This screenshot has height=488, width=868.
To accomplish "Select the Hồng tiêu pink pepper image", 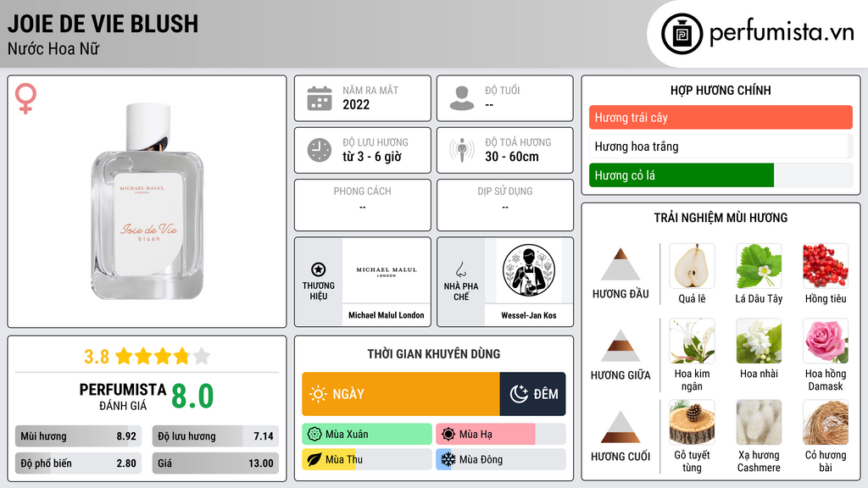I will coord(826,266).
